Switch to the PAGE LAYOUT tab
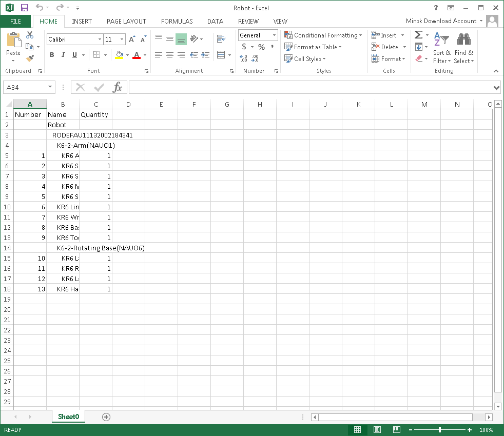The height and width of the screenshot is (436, 504). (126, 22)
